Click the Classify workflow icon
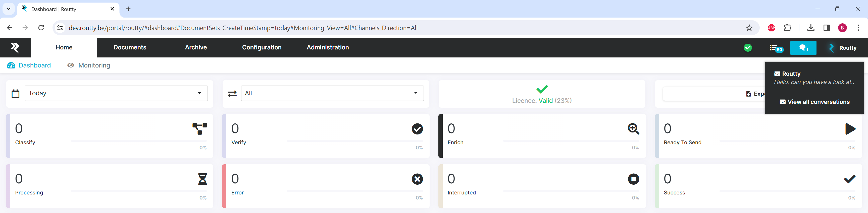This screenshot has height=213, width=868. (199, 129)
